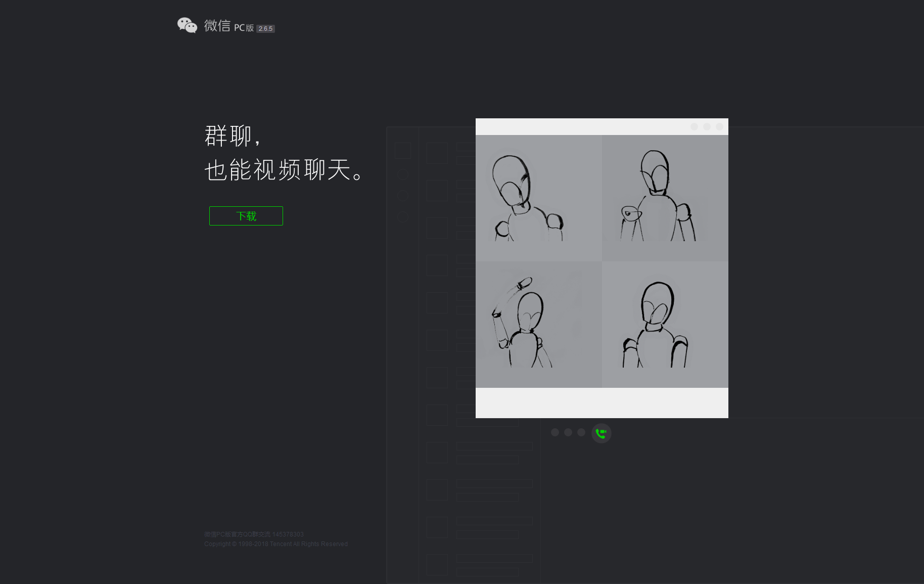Click the leftmost window dot on the mockup

click(695, 127)
